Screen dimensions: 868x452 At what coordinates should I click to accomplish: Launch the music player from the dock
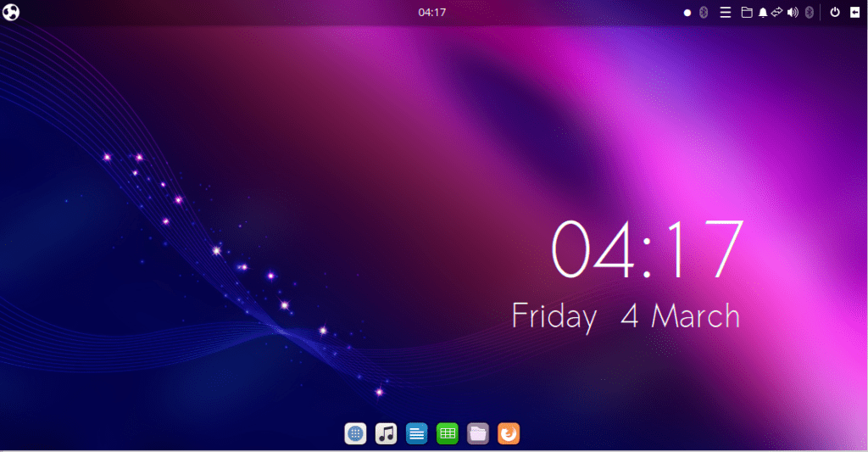[x=386, y=433]
